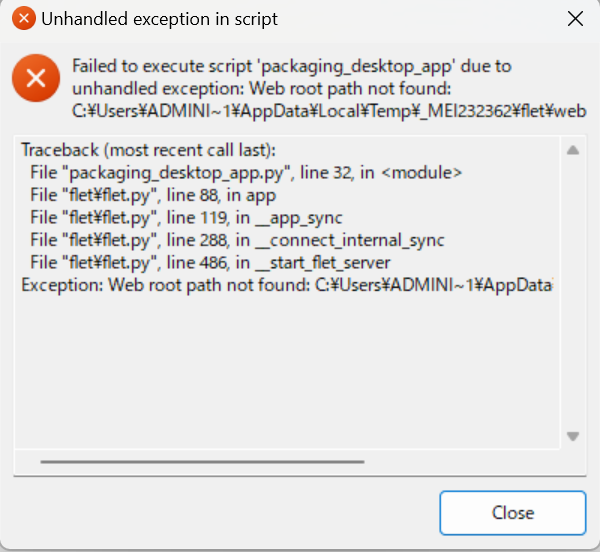Click the horizontal scrollbar thumb
The width and height of the screenshot is (600, 552).
tap(202, 461)
